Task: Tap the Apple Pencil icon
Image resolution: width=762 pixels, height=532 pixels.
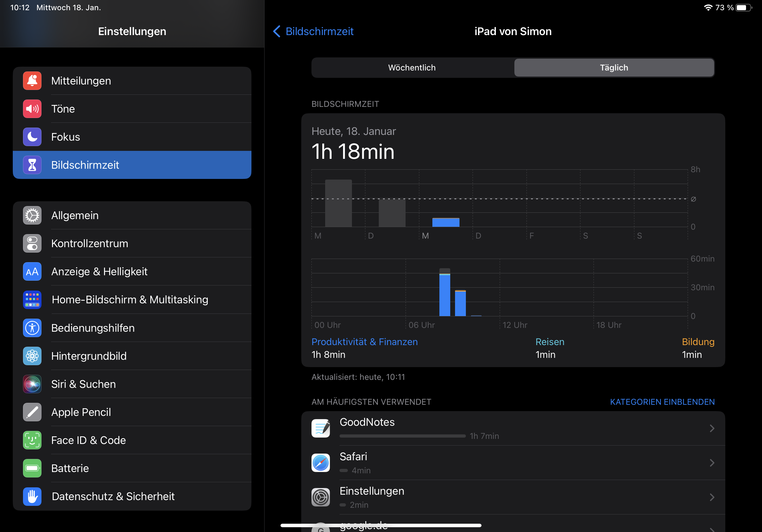Action: point(32,412)
